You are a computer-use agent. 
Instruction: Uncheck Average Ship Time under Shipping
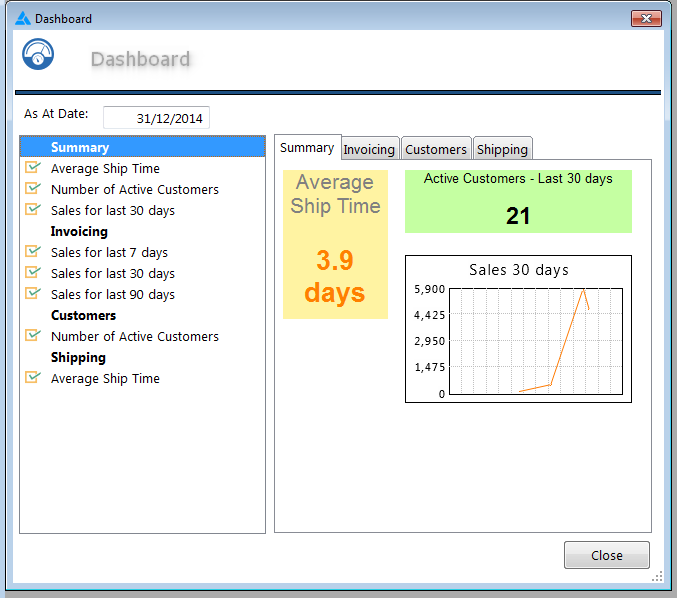coord(33,378)
